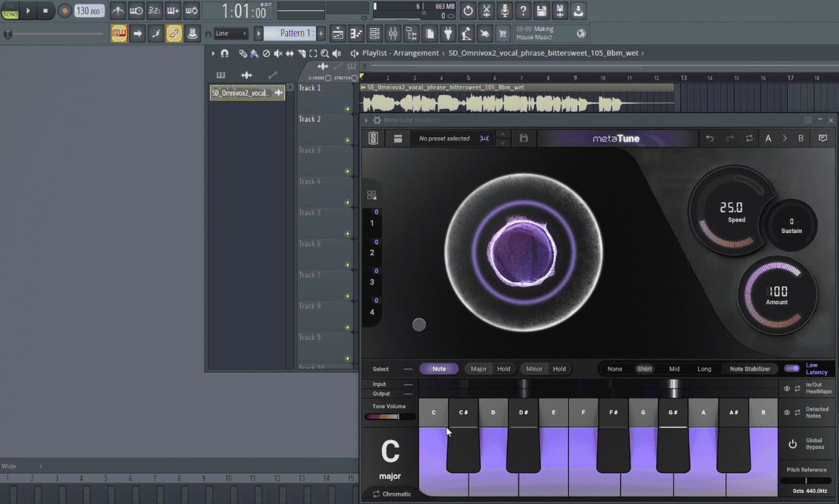The image size is (839, 504).
Task: Click the Track 2 mute green dot
Action: point(347,140)
